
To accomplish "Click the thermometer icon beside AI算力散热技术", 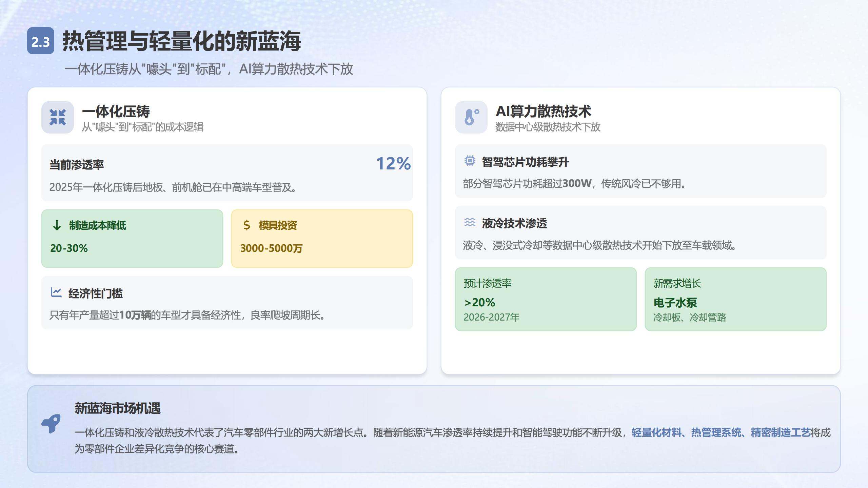I will [471, 117].
